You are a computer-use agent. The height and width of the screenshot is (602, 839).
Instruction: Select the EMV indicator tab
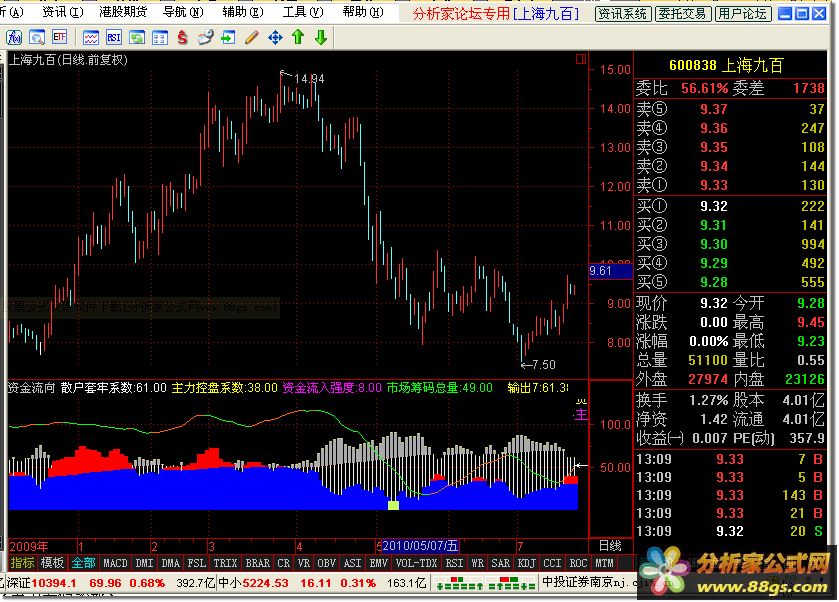[378, 563]
